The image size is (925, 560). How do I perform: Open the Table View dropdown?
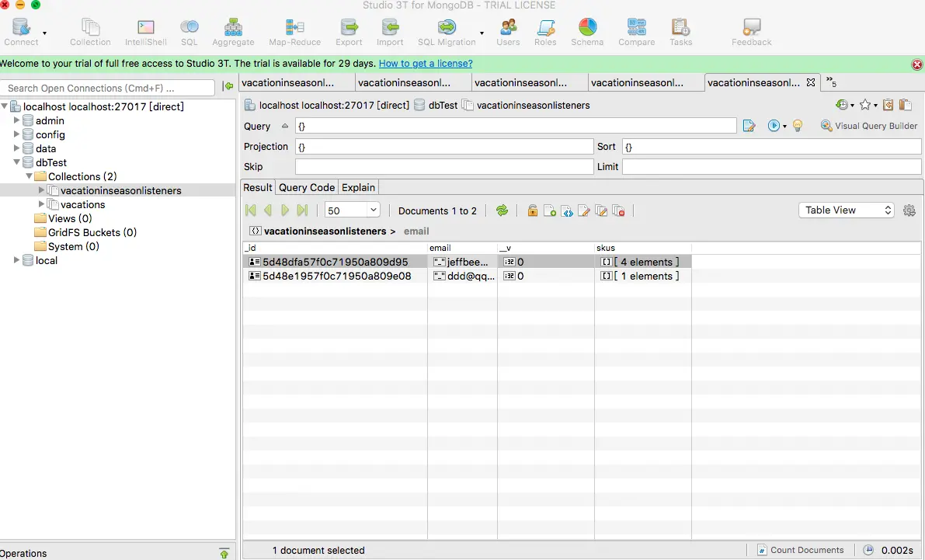[x=846, y=210]
